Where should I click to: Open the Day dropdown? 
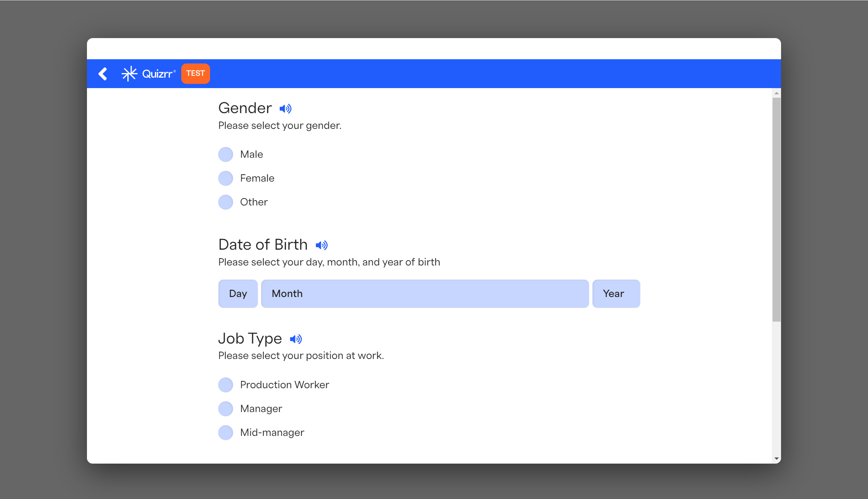pyautogui.click(x=238, y=294)
